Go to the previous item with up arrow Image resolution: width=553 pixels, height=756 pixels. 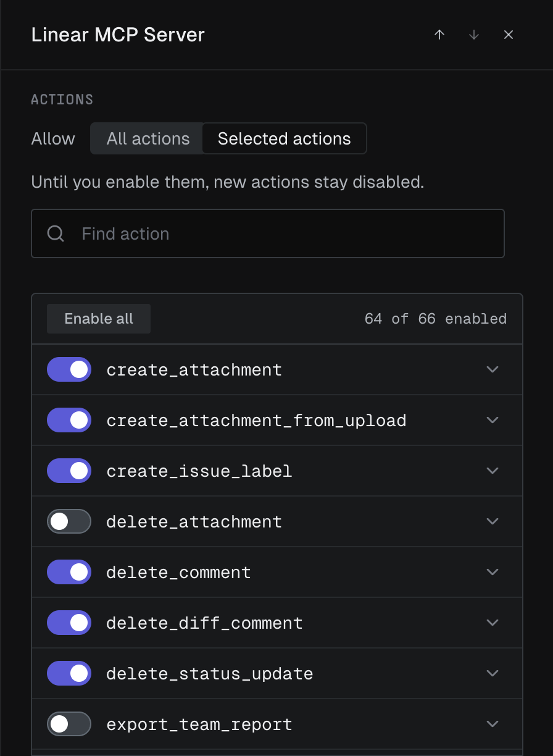point(439,35)
